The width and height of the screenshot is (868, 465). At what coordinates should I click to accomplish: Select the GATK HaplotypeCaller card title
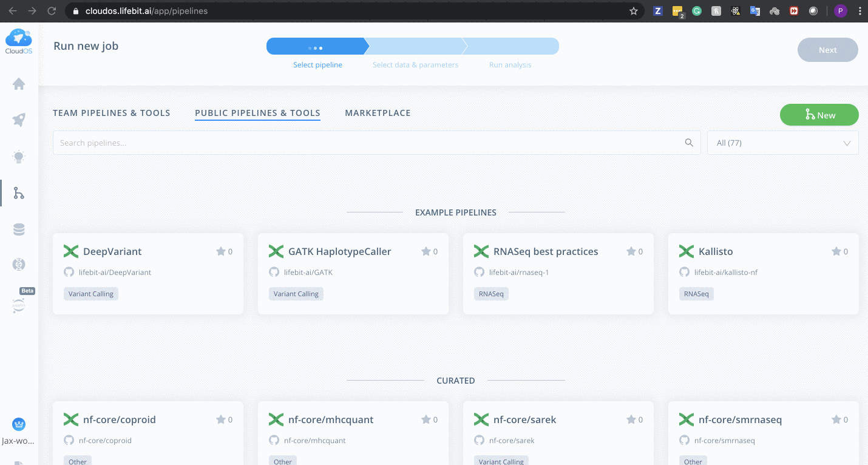340,251
